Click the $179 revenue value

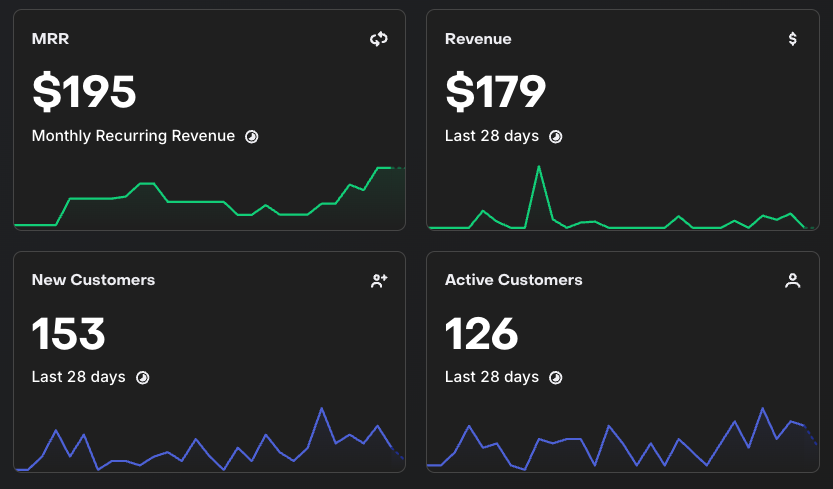pyautogui.click(x=496, y=92)
